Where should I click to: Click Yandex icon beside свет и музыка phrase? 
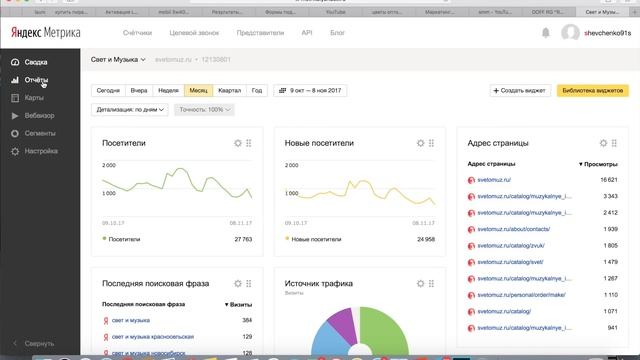[x=106, y=321]
